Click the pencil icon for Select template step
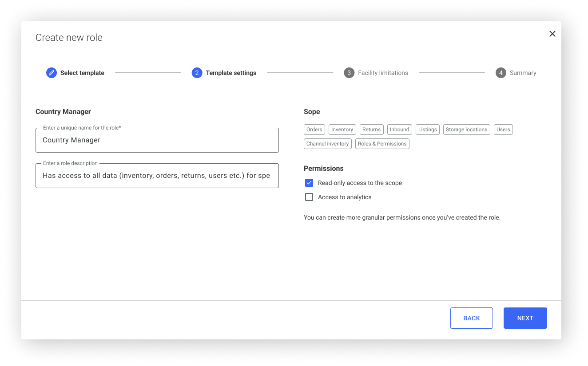 (52, 73)
